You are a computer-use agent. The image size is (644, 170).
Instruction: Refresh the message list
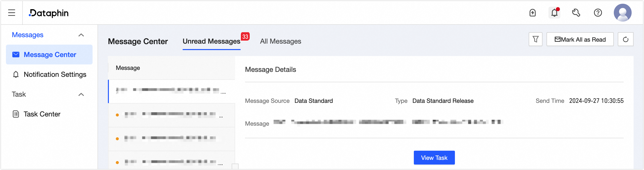click(626, 39)
